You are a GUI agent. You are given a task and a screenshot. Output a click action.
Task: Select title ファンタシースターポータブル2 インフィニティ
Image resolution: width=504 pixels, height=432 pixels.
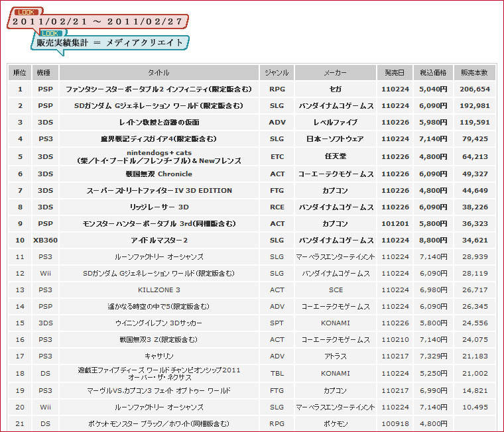point(158,89)
